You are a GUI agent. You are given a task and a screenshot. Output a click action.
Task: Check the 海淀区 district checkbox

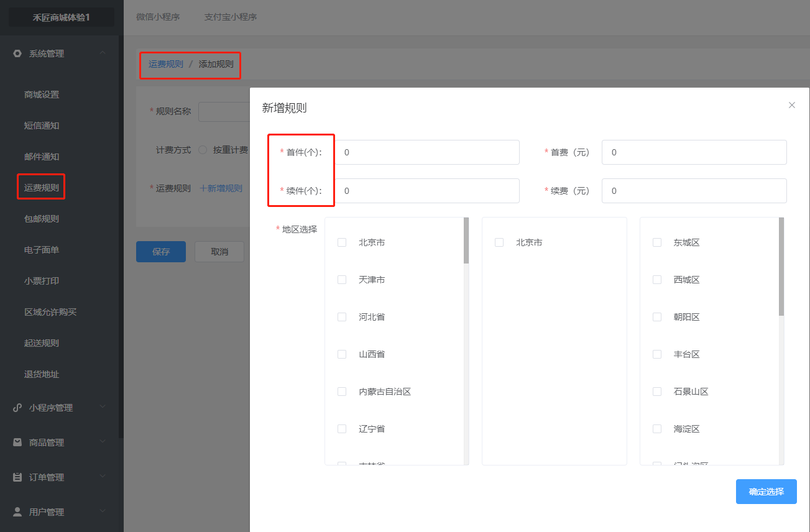point(657,429)
